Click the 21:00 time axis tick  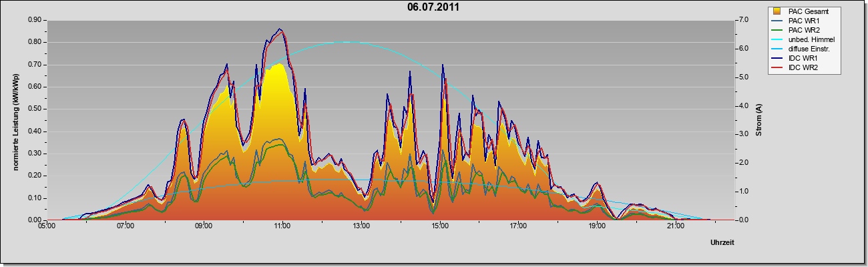coord(676,226)
